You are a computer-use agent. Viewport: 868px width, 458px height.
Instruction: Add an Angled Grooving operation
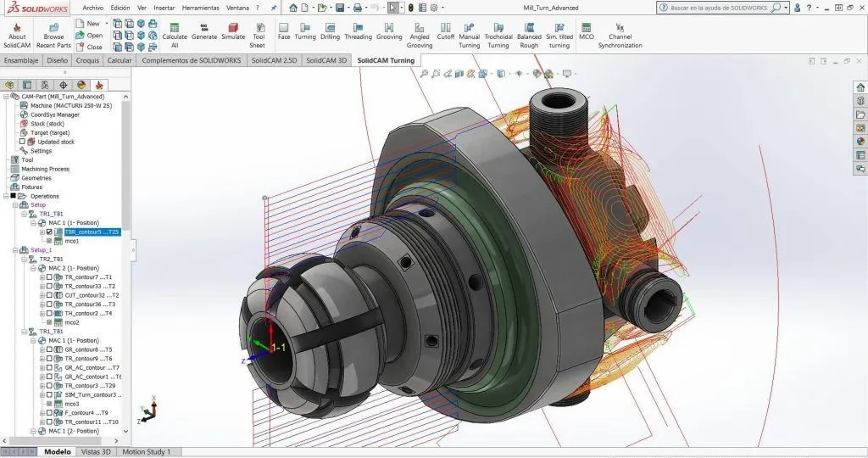point(420,36)
